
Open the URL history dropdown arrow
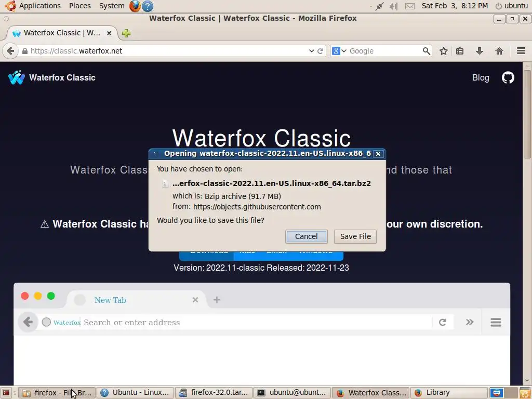click(311, 51)
